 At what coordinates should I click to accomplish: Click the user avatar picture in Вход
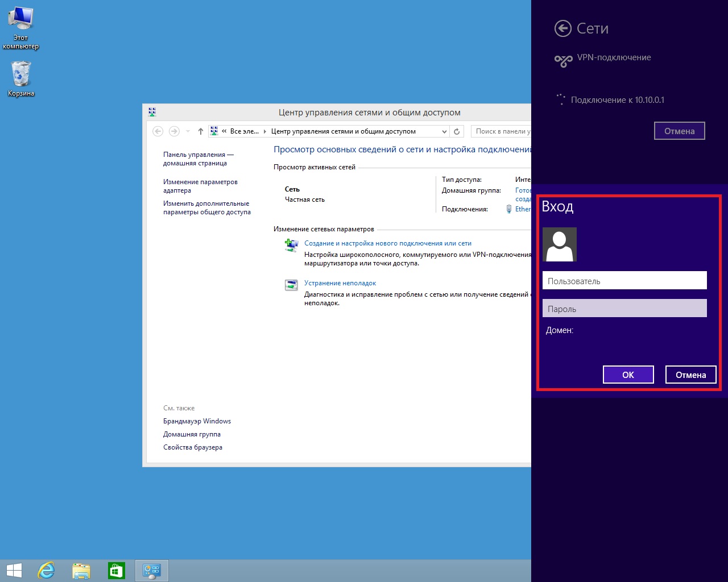click(x=560, y=244)
